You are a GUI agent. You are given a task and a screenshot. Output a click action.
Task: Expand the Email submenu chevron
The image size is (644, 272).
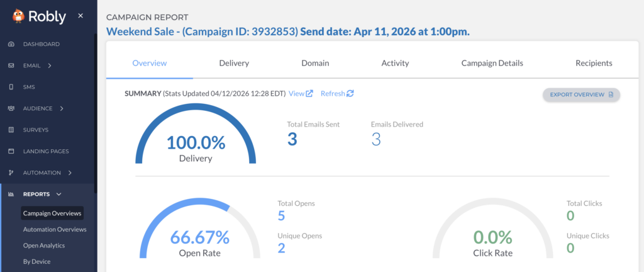(x=49, y=65)
